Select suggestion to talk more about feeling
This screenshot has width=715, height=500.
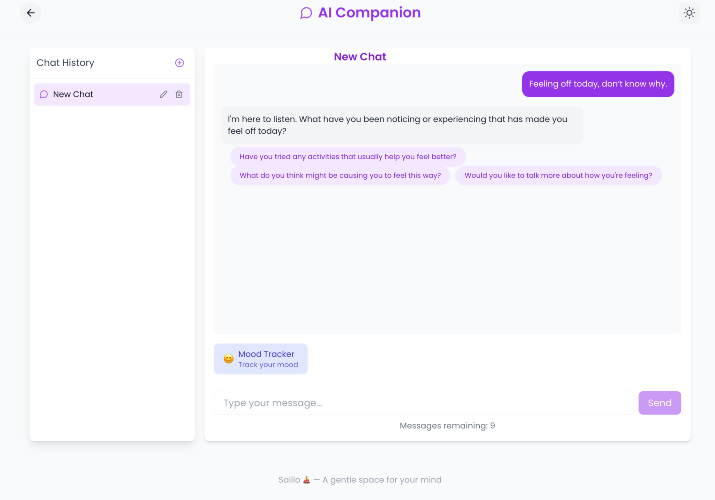(558, 175)
